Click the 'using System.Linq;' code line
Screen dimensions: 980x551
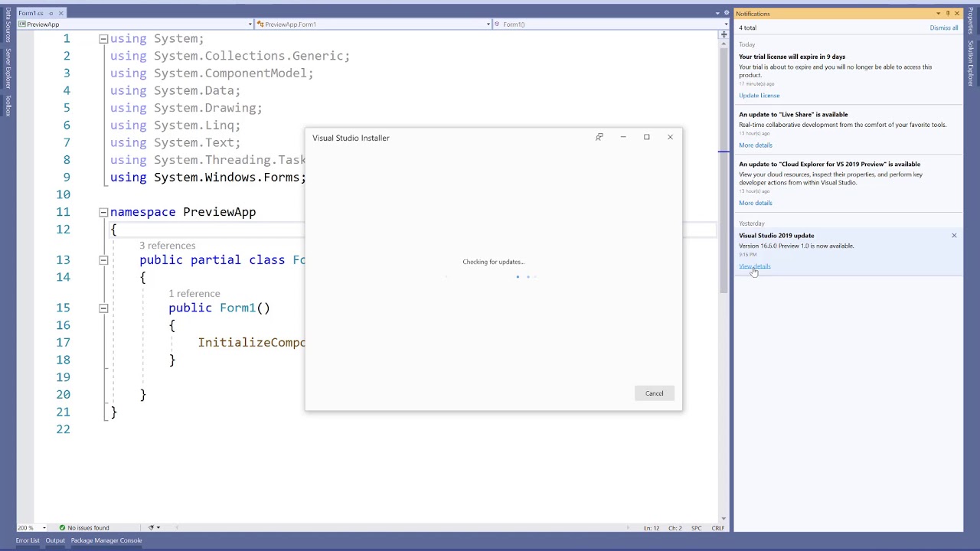[x=175, y=125]
